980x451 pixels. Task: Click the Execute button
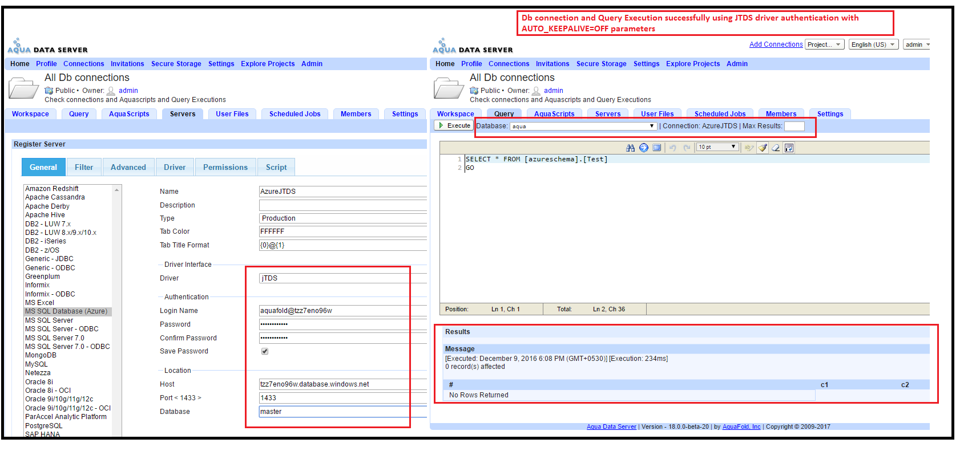coord(455,125)
